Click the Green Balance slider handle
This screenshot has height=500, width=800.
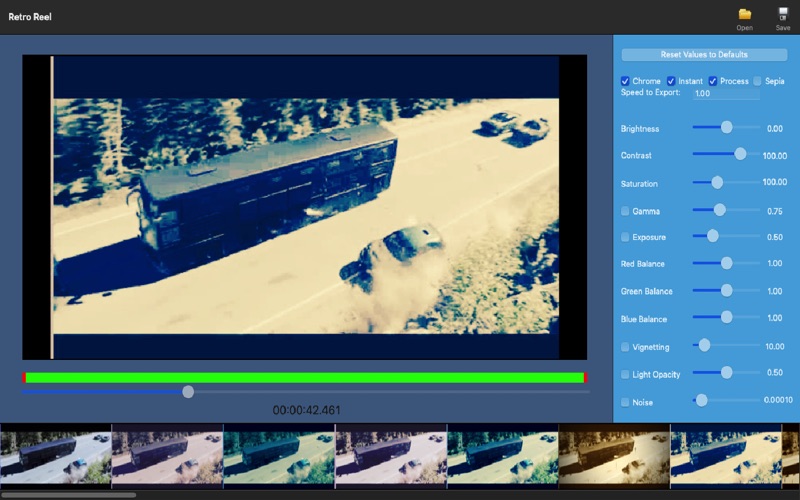click(x=727, y=290)
